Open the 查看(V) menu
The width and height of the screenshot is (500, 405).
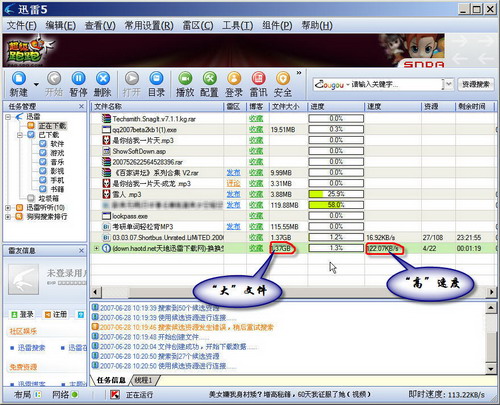pyautogui.click(x=100, y=25)
